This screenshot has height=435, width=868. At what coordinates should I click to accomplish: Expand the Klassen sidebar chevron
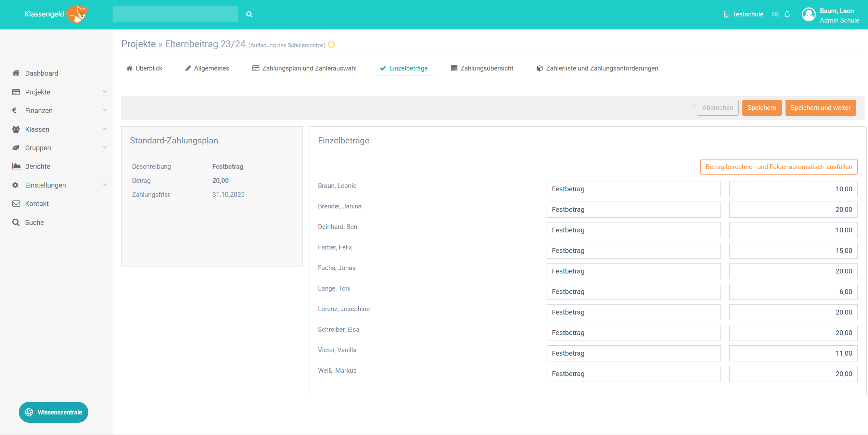pyautogui.click(x=105, y=129)
